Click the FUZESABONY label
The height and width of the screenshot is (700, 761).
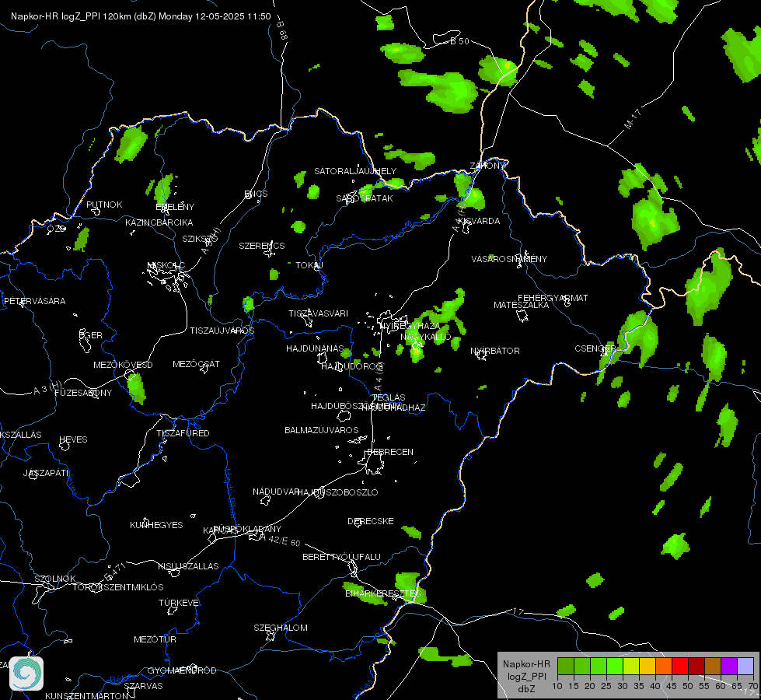[83, 393]
